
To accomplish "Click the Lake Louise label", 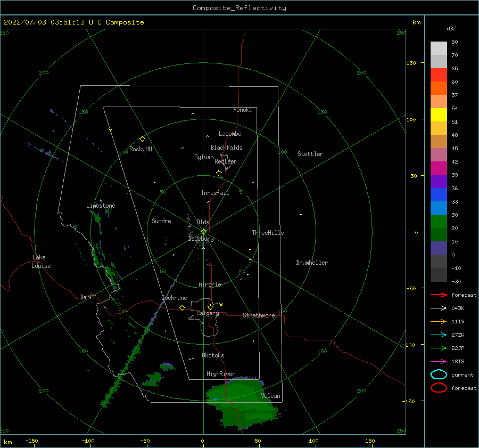I will tap(41, 262).
